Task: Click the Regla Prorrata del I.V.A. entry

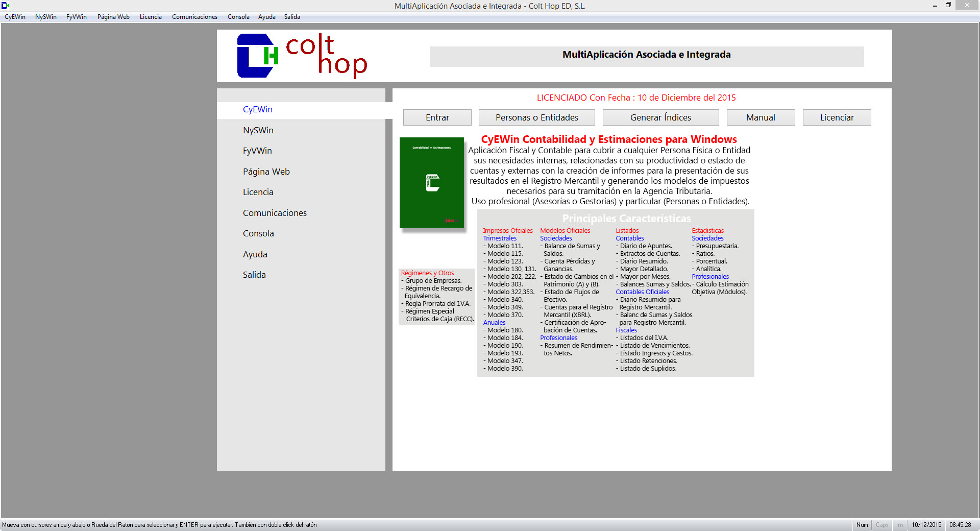Action: tap(436, 304)
